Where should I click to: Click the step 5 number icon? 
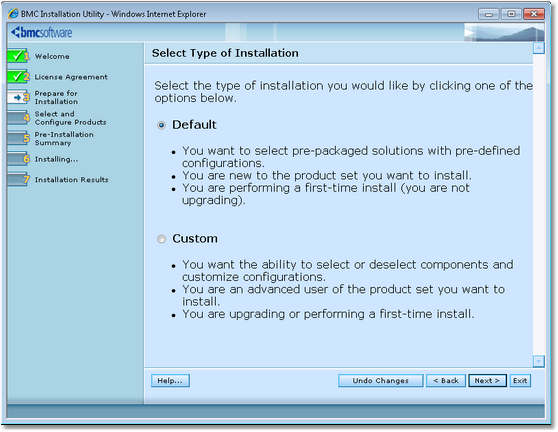[18, 138]
